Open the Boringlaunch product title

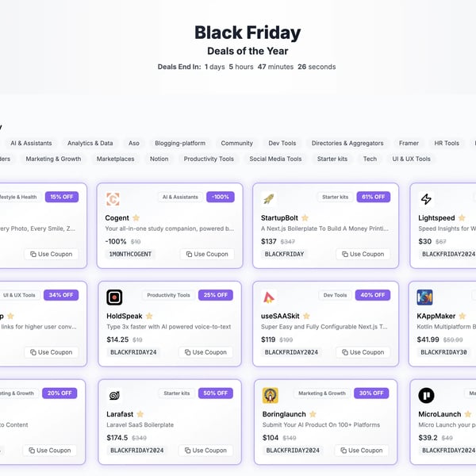[x=284, y=414]
